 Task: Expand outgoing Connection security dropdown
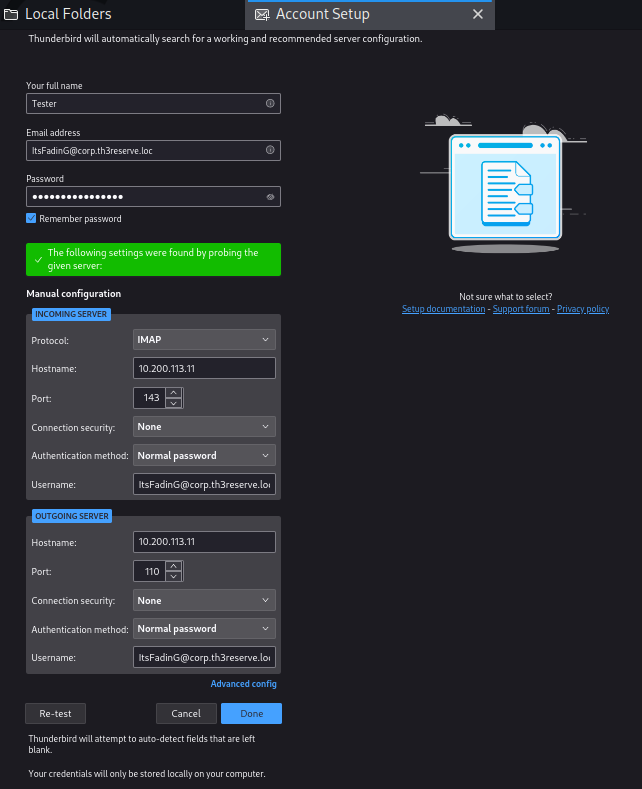pos(204,601)
